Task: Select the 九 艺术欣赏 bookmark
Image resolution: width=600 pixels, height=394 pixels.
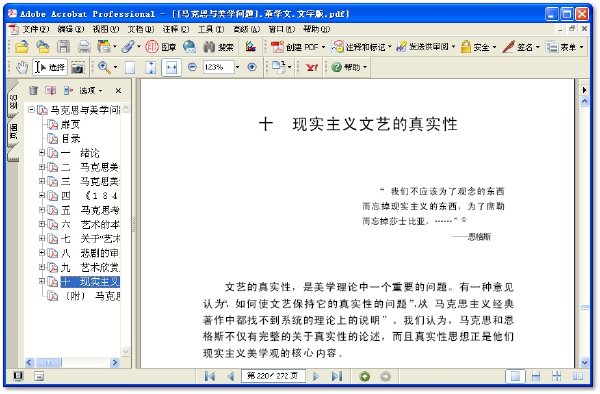Action: pyautogui.click(x=90, y=267)
